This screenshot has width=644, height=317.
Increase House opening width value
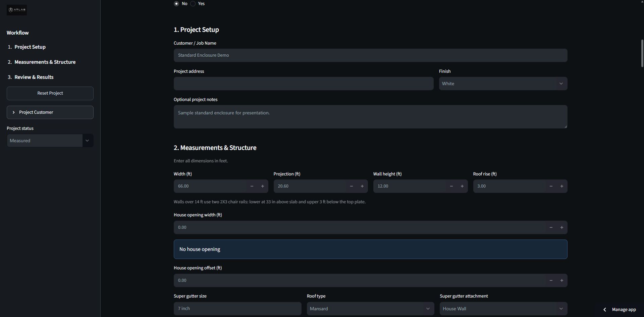click(x=562, y=227)
